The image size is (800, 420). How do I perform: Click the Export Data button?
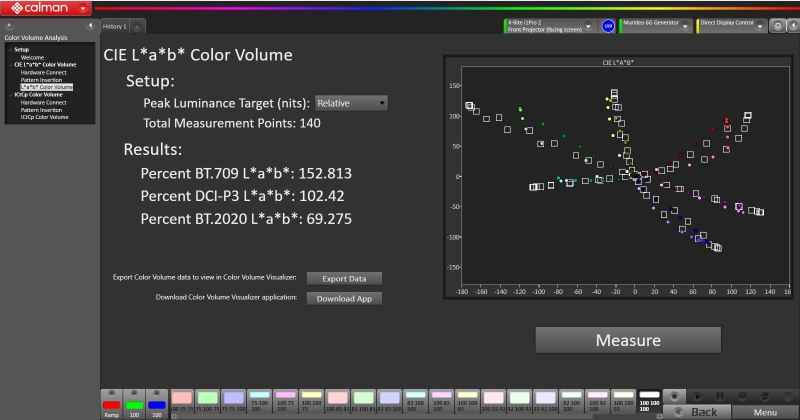[x=343, y=278]
